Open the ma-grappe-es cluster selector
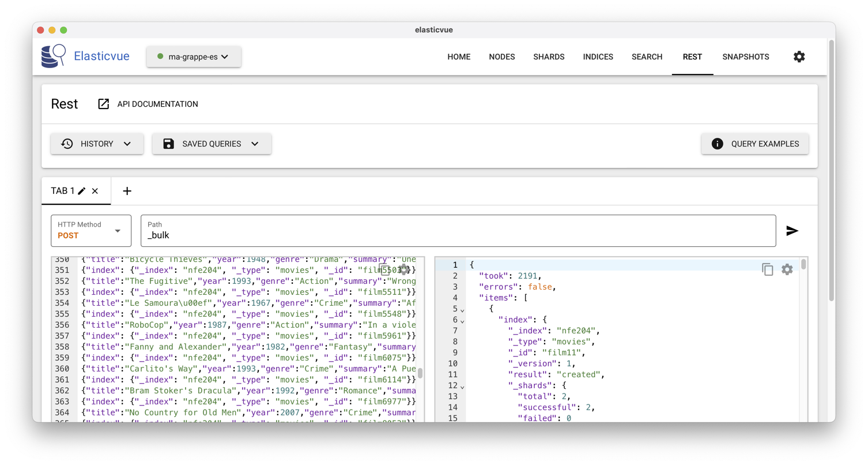 point(194,57)
